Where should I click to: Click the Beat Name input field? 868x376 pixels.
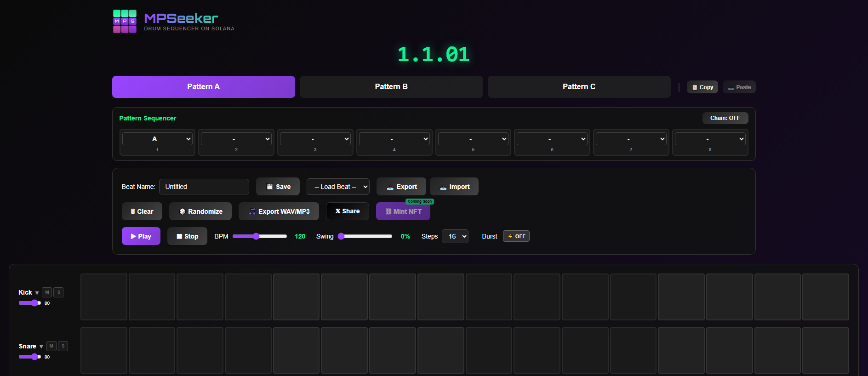pyautogui.click(x=204, y=187)
